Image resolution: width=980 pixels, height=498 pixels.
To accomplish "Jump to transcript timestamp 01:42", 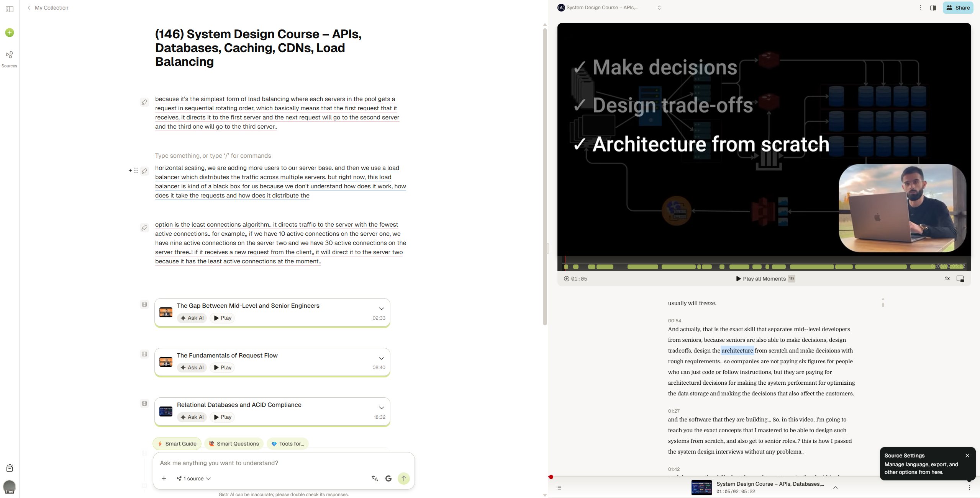I will (x=674, y=469).
